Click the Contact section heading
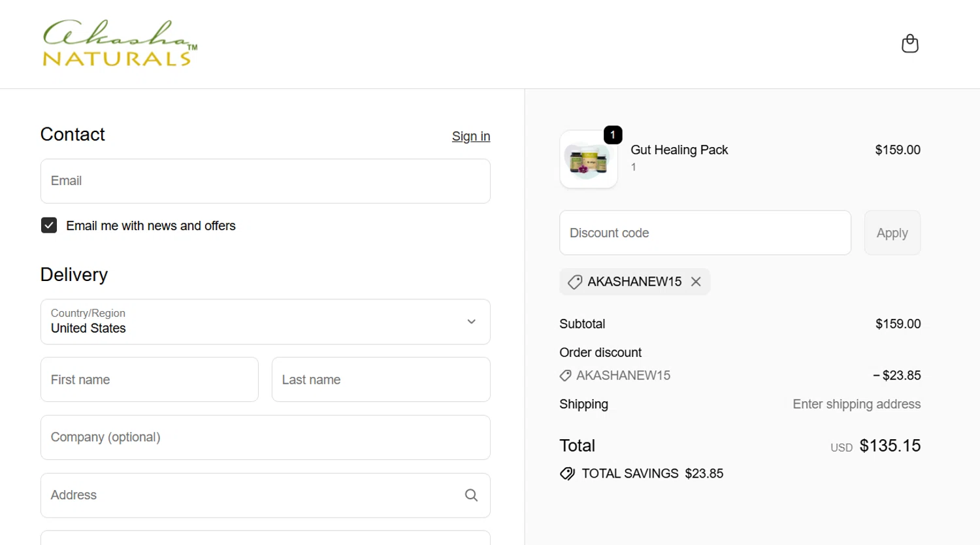The height and width of the screenshot is (545, 980). point(73,135)
